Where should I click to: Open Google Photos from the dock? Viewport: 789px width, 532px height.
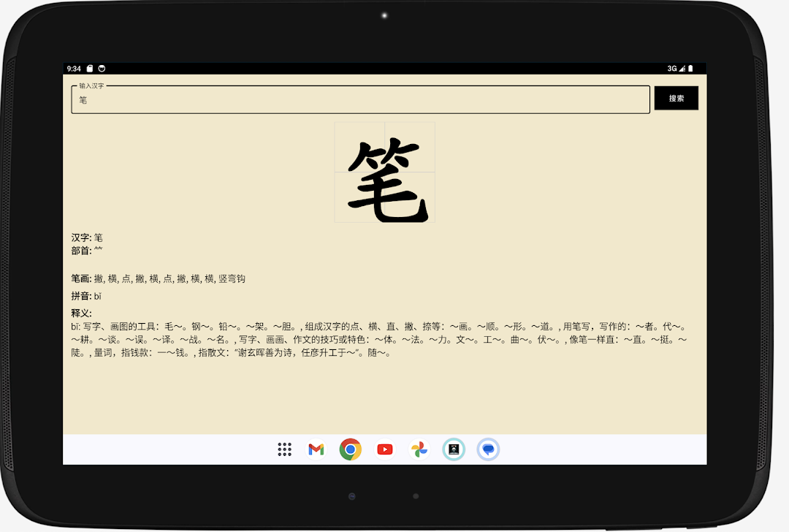[x=419, y=449]
